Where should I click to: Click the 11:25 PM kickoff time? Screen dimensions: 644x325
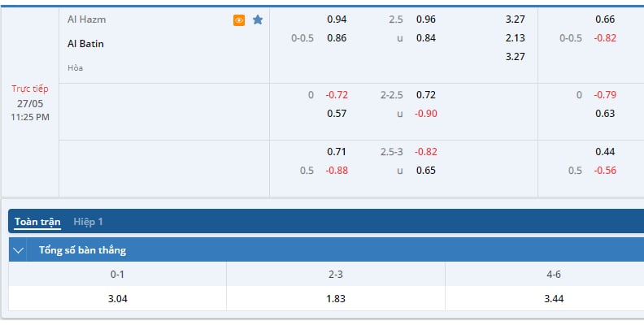(x=30, y=117)
